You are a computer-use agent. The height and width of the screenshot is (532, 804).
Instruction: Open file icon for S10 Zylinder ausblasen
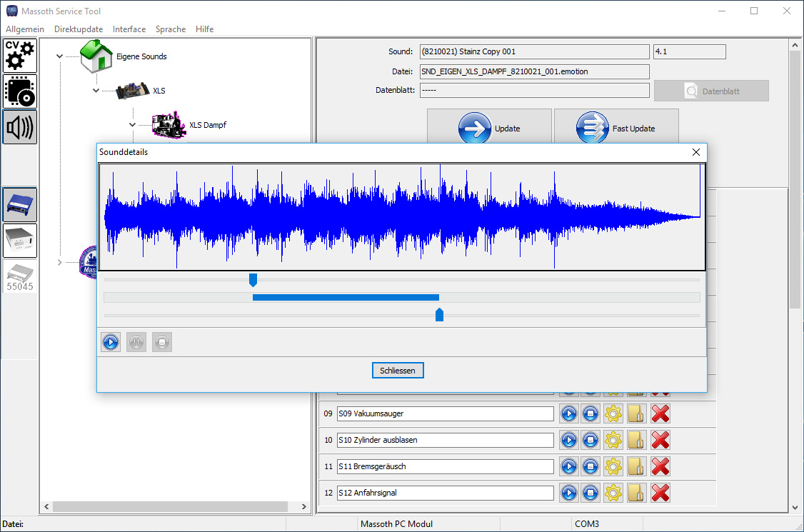636,440
